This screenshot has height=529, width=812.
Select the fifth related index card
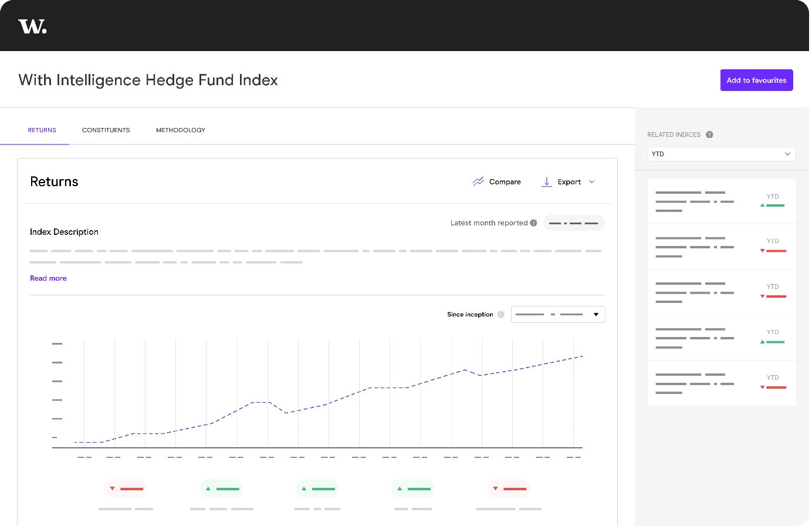click(x=722, y=383)
